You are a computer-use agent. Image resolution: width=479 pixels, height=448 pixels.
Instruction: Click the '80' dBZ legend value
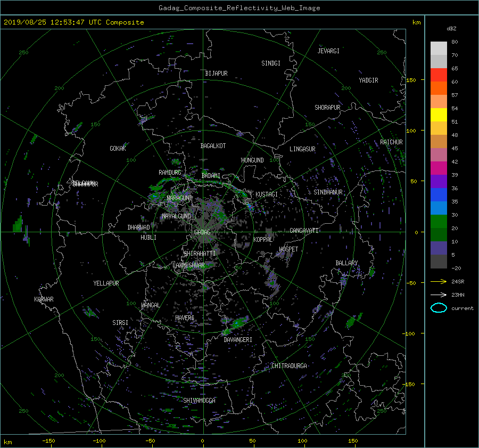click(455, 42)
